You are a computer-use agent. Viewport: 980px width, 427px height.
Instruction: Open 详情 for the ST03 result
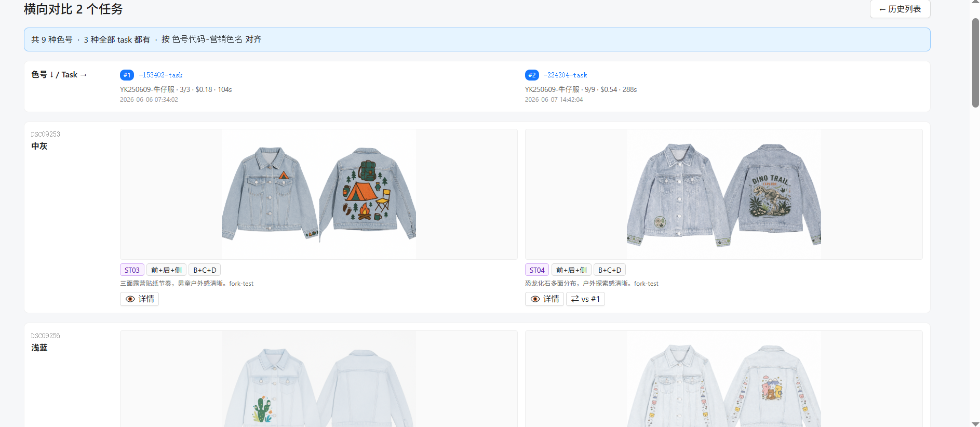[x=139, y=299]
